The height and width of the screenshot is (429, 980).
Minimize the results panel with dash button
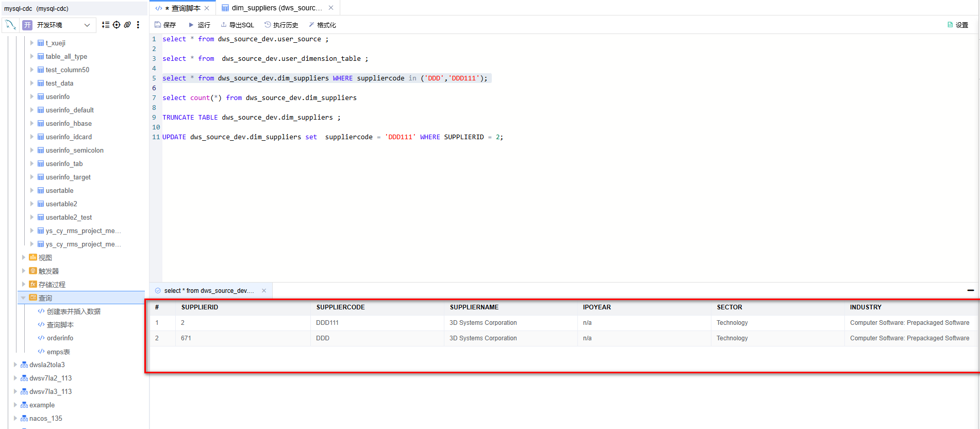pyautogui.click(x=971, y=290)
